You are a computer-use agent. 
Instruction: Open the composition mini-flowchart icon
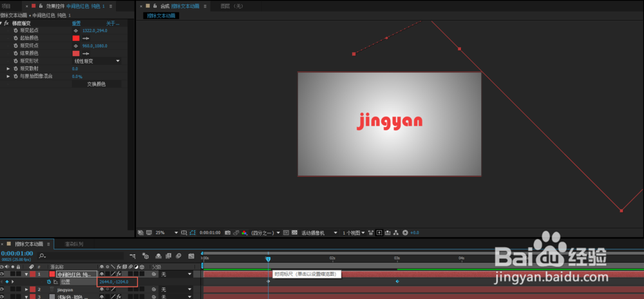pyautogui.click(x=132, y=256)
